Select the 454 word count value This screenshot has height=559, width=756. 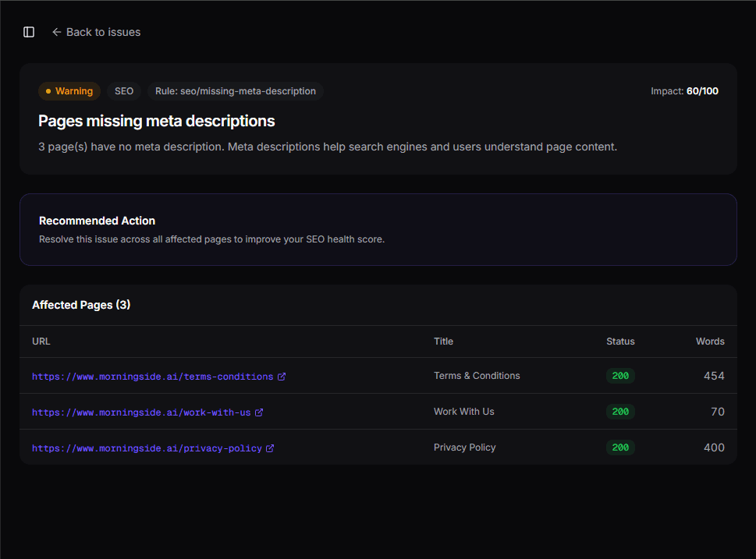pyautogui.click(x=714, y=376)
